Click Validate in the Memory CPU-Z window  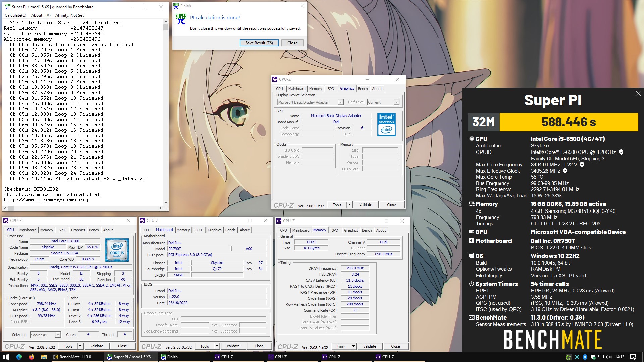click(x=370, y=346)
